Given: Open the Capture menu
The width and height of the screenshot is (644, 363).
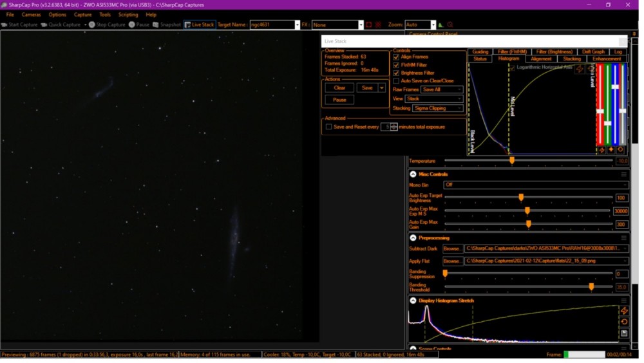Looking at the screenshot, I should [x=83, y=15].
